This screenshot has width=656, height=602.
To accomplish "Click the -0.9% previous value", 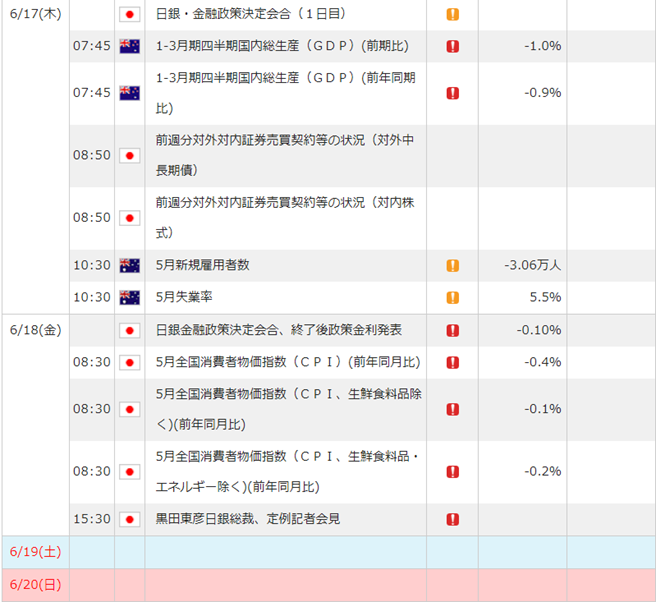I will tap(543, 93).
